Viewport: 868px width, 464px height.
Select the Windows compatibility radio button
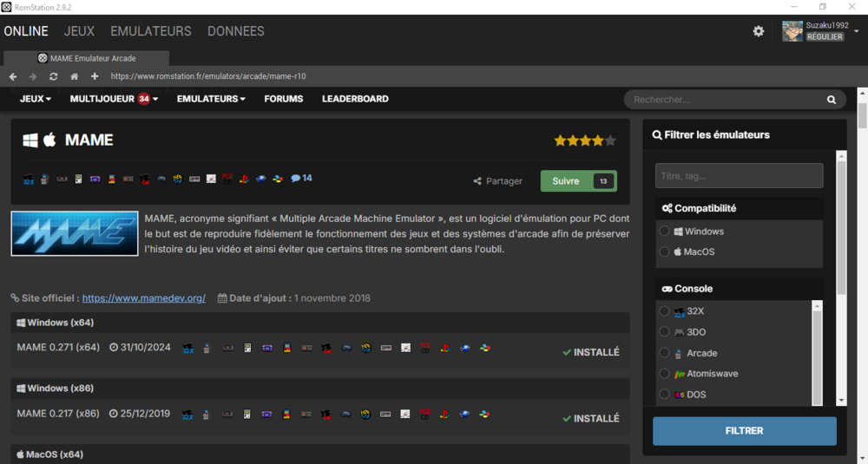tap(664, 232)
